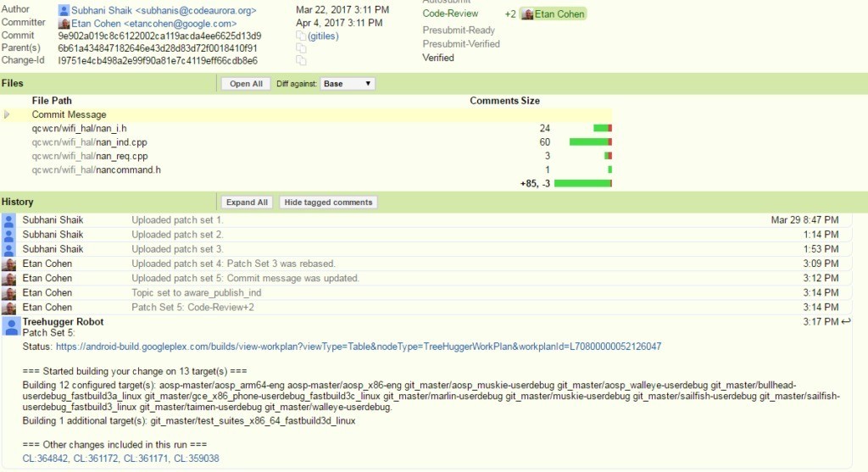Click the copy icon beside the Parent(s) hash
This screenshot has height=472, width=868.
point(300,49)
